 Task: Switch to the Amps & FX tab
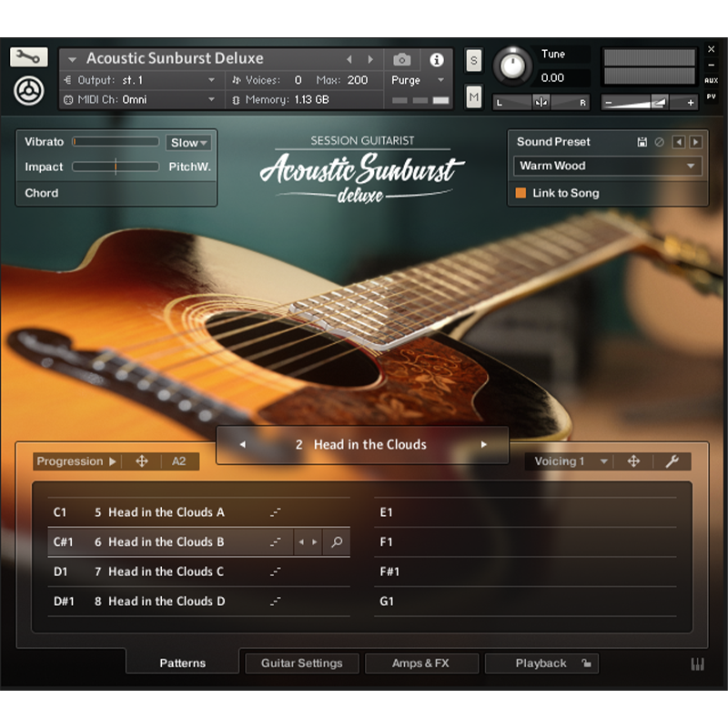tap(421, 663)
